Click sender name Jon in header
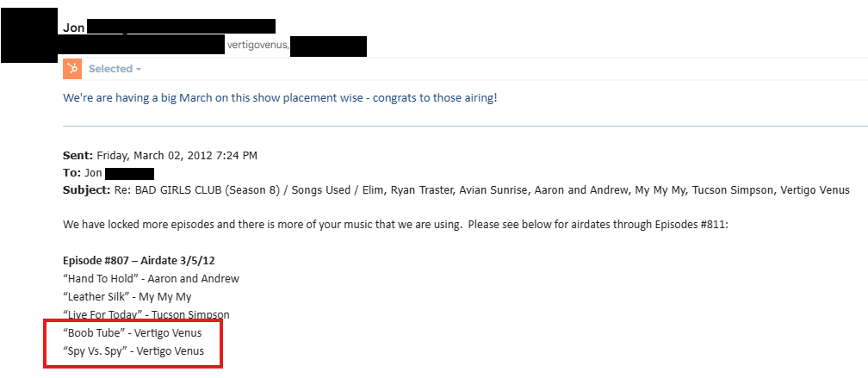 tap(74, 28)
